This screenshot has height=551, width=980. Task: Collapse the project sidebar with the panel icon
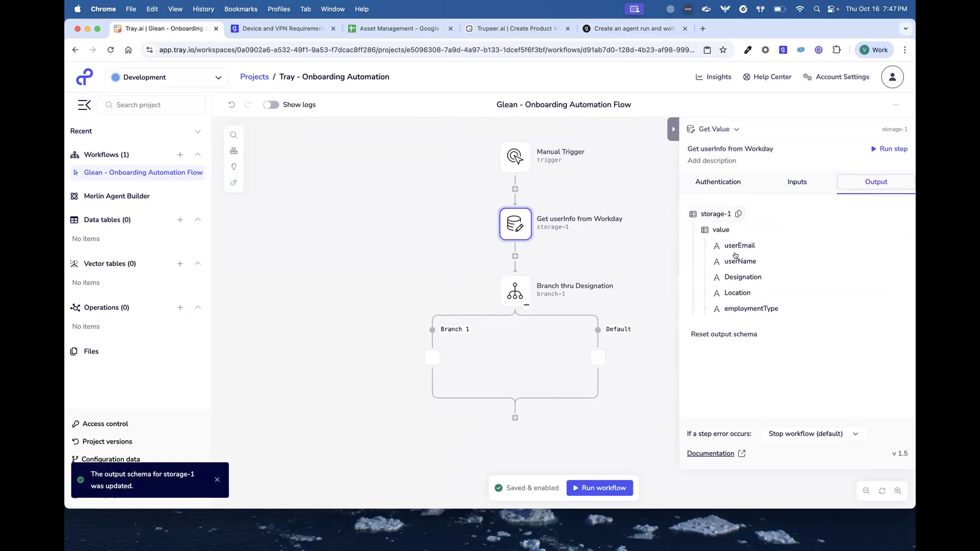point(84,105)
